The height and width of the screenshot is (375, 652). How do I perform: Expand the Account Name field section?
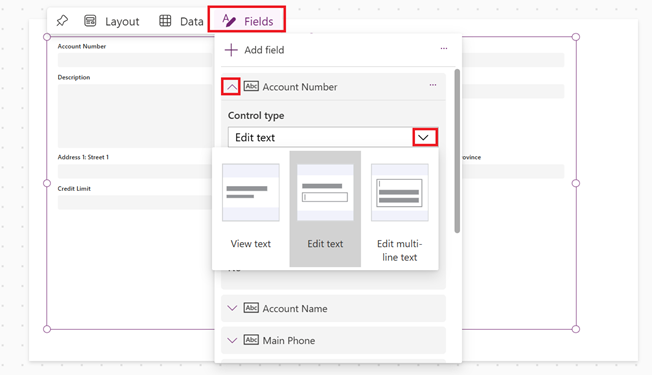(x=232, y=308)
